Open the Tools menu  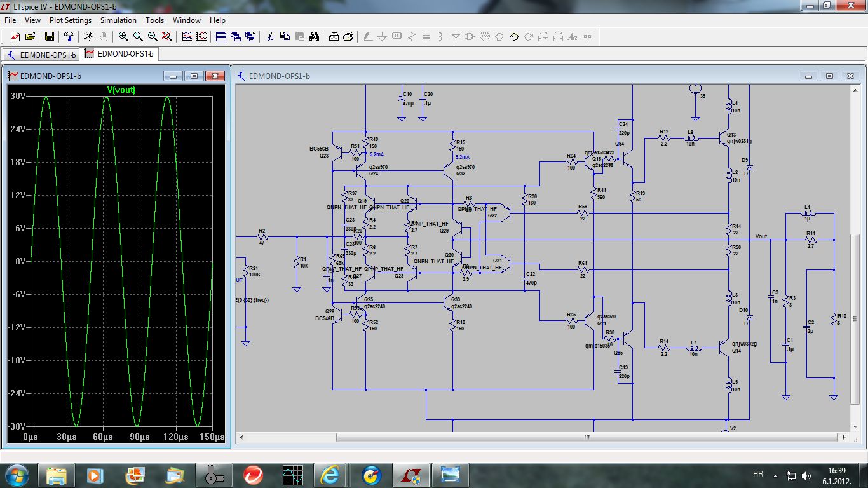(154, 20)
